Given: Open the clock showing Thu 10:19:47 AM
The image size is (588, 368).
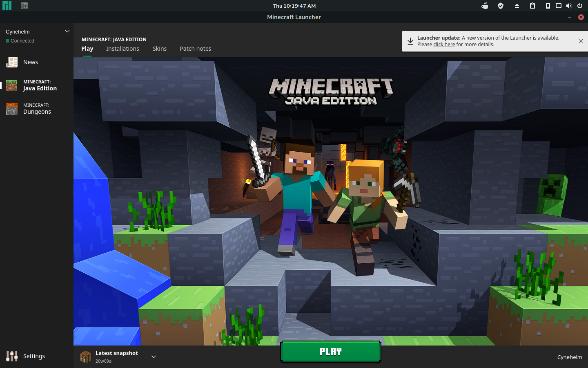Looking at the screenshot, I should tap(294, 6).
